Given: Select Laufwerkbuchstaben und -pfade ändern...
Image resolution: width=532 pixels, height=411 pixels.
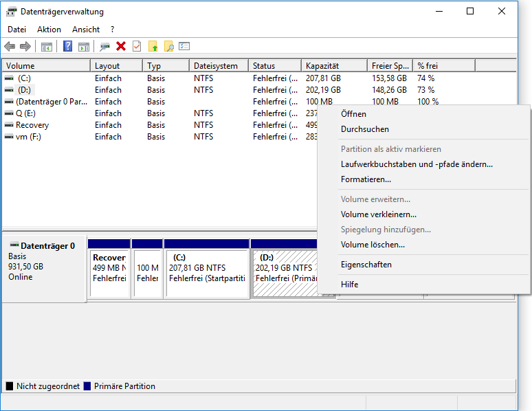Looking at the screenshot, I should (x=417, y=164).
